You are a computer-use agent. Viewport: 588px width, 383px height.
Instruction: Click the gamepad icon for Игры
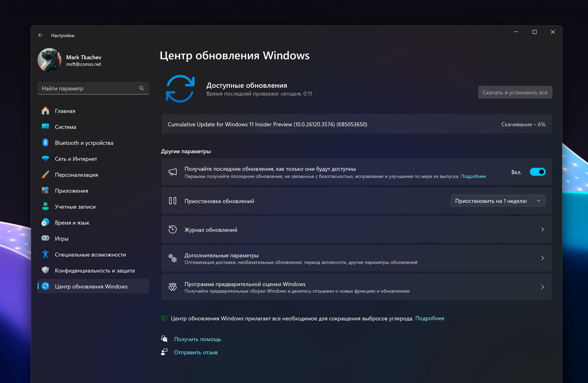coord(45,238)
